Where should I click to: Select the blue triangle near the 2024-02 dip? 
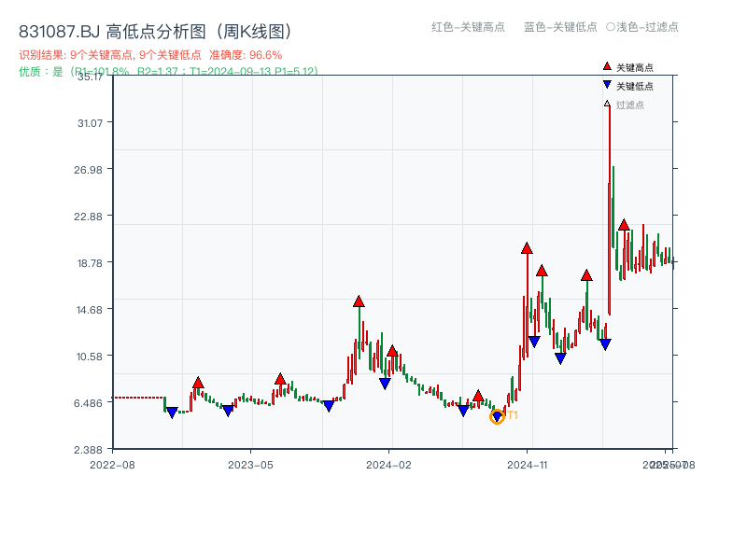click(385, 383)
